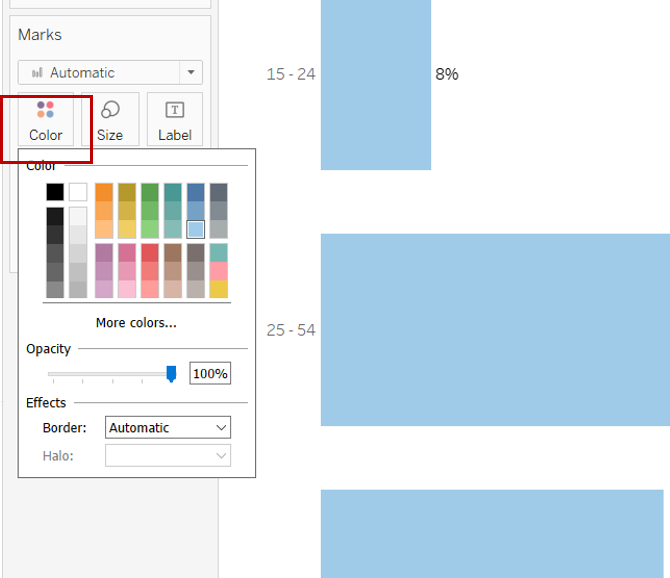The height and width of the screenshot is (578, 670).
Task: Click the 100% opacity input field
Action: 210,374
